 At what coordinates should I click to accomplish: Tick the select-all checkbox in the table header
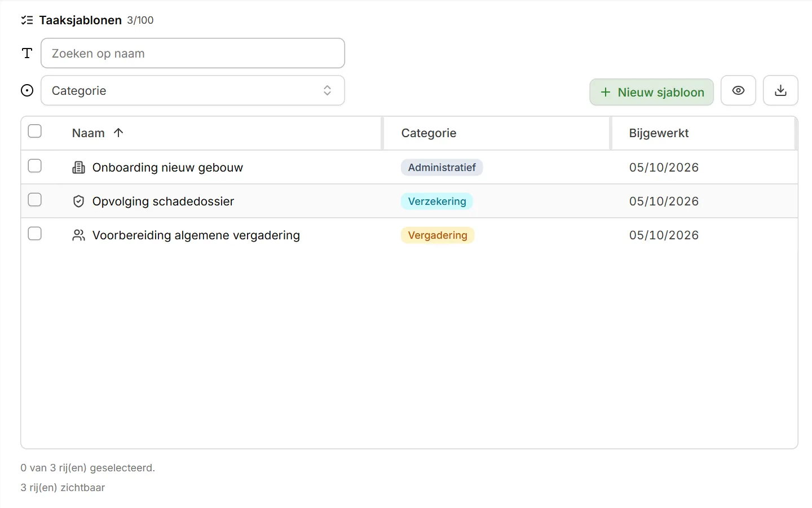pos(35,131)
